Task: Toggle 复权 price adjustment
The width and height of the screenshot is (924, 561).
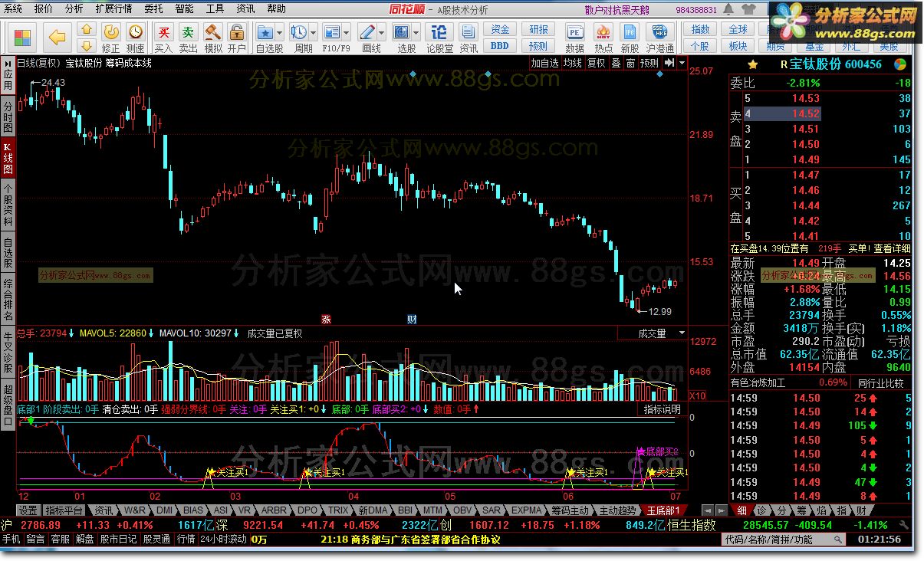Action: pos(596,63)
